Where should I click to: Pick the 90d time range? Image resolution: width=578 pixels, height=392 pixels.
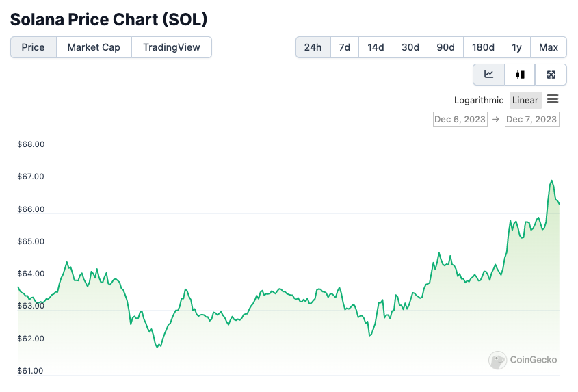point(445,47)
